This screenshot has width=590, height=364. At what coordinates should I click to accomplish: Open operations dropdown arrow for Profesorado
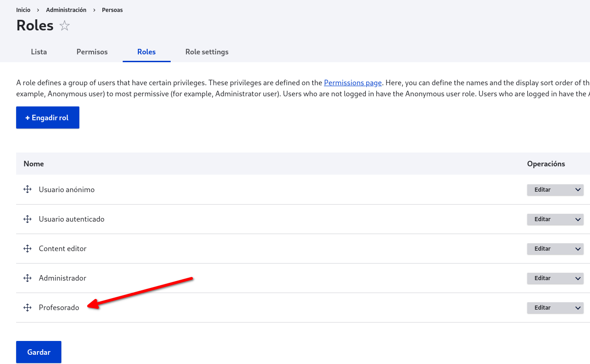click(578, 308)
